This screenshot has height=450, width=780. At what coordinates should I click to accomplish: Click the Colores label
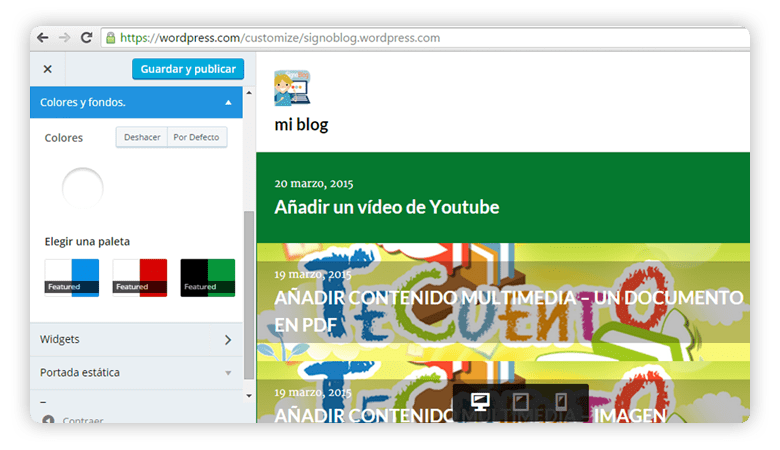tap(64, 138)
